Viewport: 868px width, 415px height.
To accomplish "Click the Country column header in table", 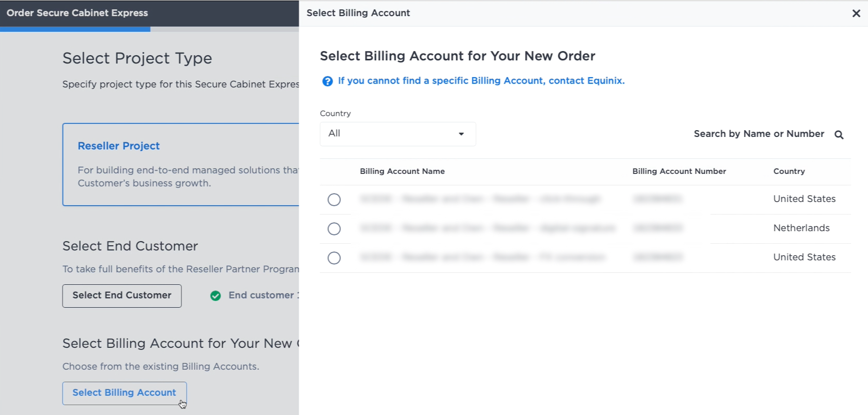I will [789, 171].
